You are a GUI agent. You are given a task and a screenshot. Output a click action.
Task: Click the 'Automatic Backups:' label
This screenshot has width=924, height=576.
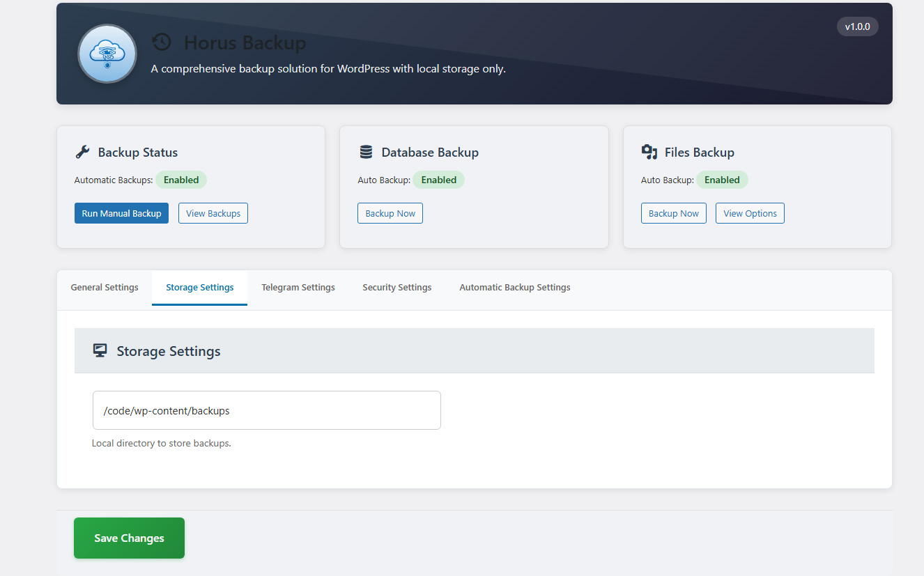tap(114, 180)
